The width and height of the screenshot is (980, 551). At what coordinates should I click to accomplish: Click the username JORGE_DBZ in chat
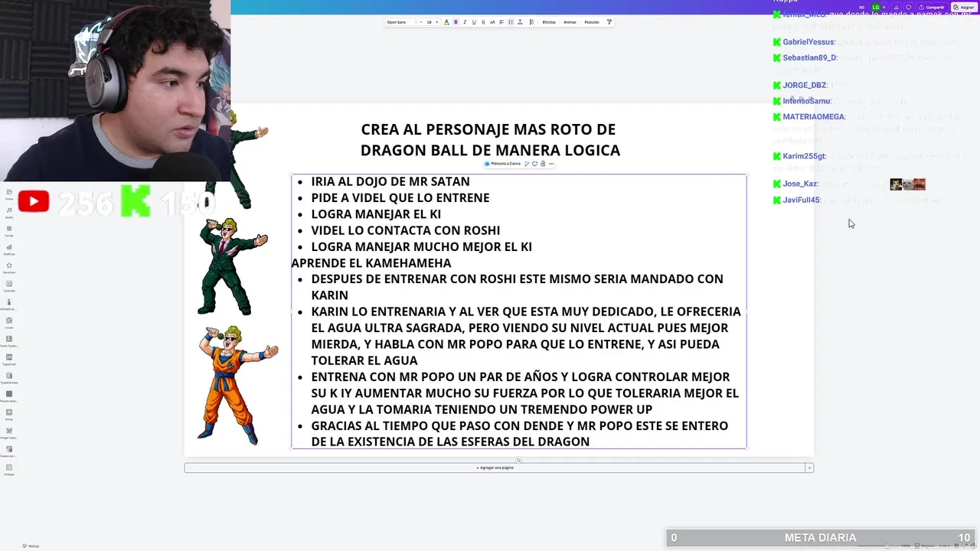[x=805, y=85]
